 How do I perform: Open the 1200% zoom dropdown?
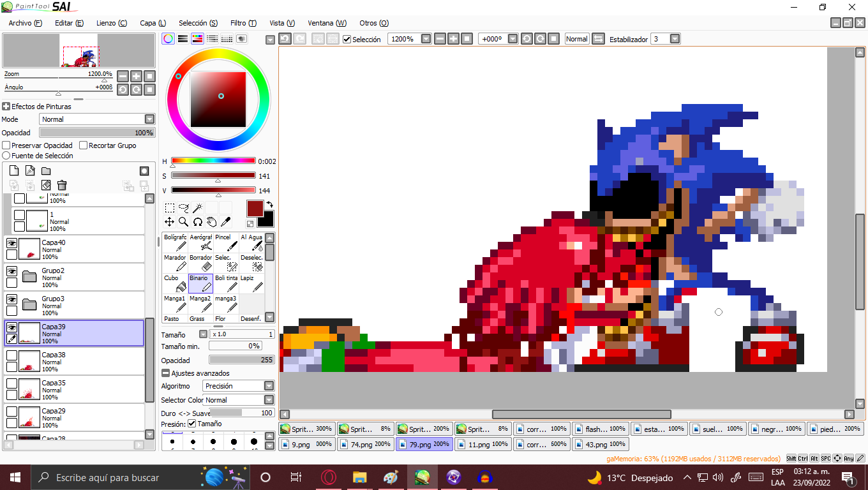[x=425, y=39]
